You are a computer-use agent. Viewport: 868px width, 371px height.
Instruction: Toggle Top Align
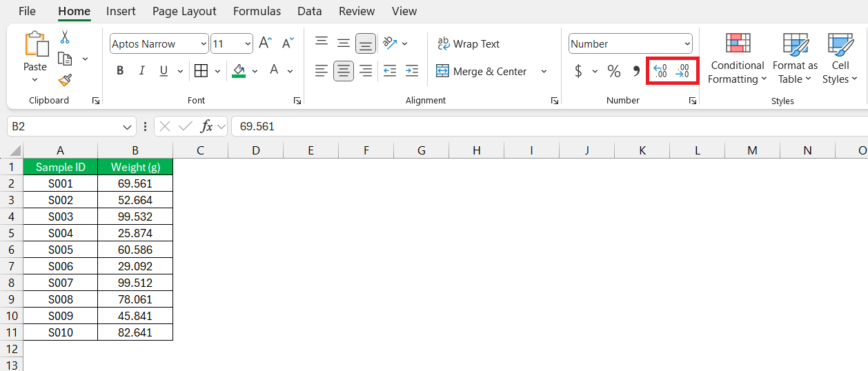tap(322, 43)
